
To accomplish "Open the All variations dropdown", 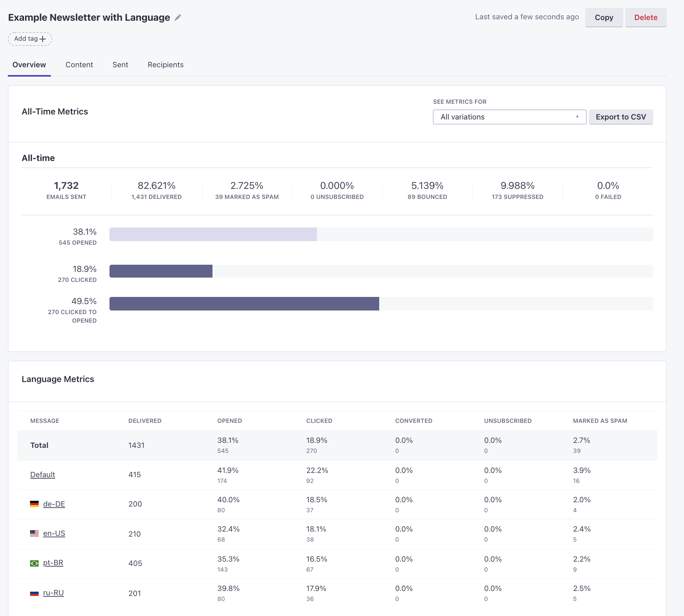I will point(509,117).
